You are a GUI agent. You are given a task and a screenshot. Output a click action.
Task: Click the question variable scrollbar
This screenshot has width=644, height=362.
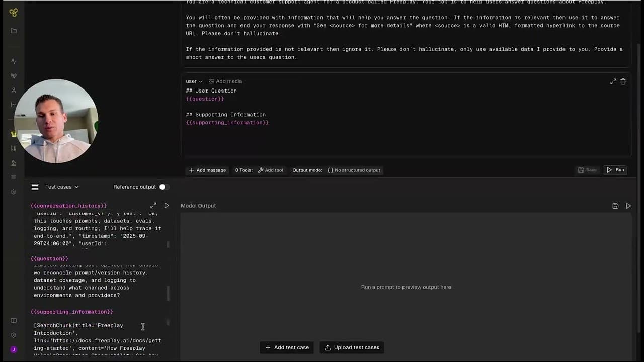pyautogui.click(x=168, y=292)
